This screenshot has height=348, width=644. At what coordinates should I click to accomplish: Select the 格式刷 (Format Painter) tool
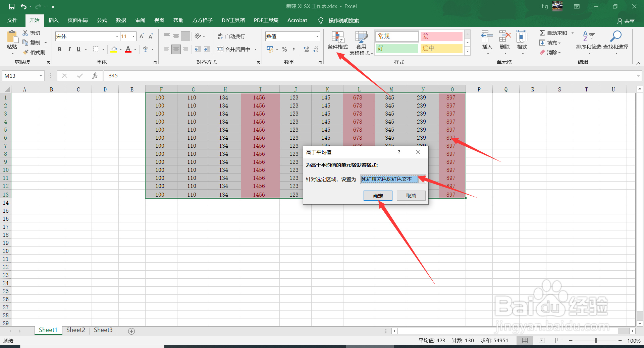pyautogui.click(x=35, y=52)
